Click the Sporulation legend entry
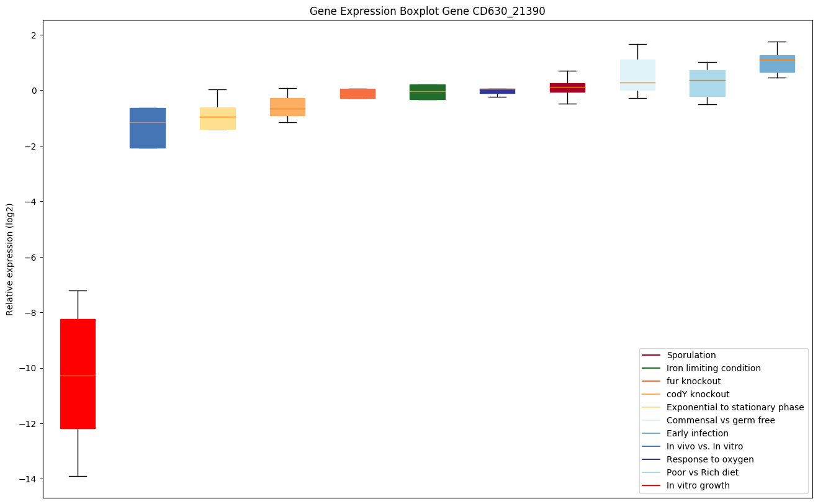This screenshot has height=504, width=818. click(x=691, y=355)
